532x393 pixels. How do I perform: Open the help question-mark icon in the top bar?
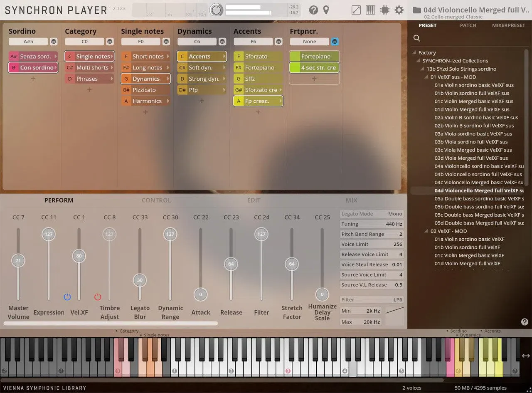click(x=313, y=10)
